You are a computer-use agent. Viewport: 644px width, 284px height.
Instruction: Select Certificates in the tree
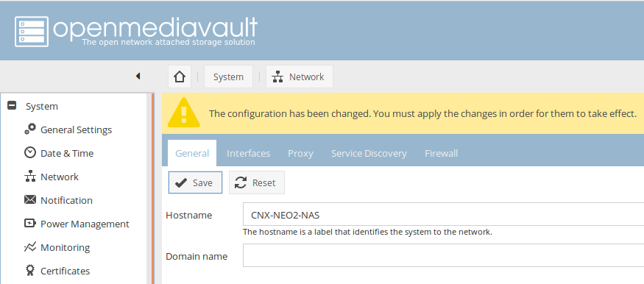pos(65,271)
